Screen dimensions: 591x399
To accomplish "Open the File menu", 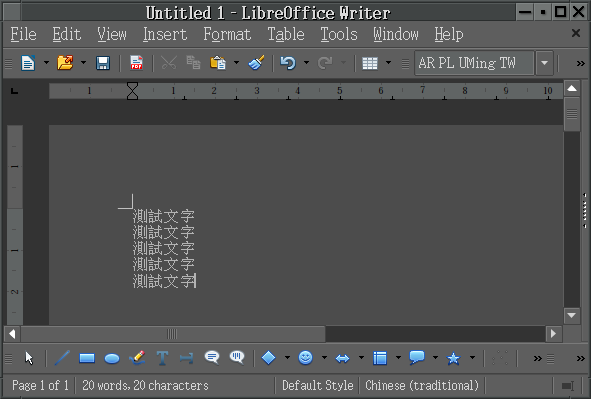I will point(23,34).
